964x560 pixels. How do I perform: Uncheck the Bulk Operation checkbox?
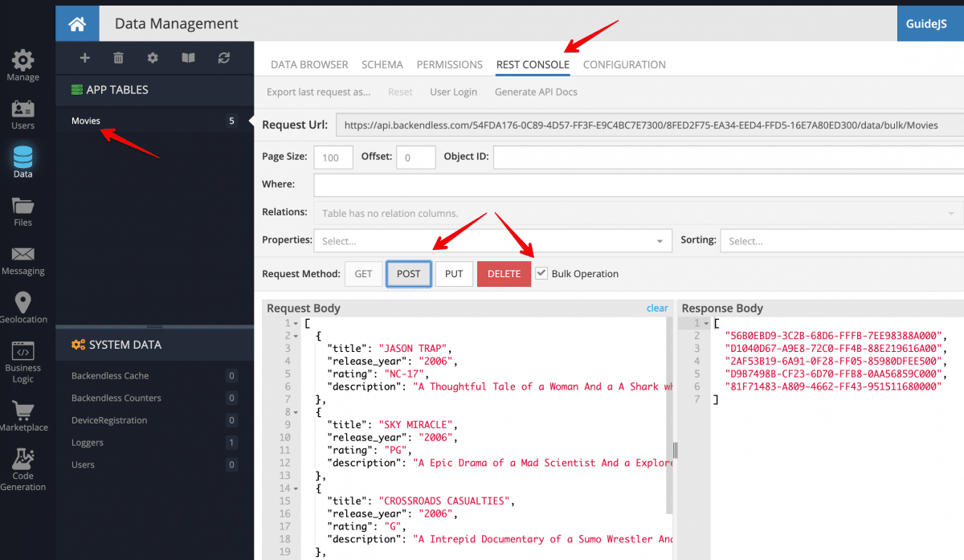[x=543, y=273]
